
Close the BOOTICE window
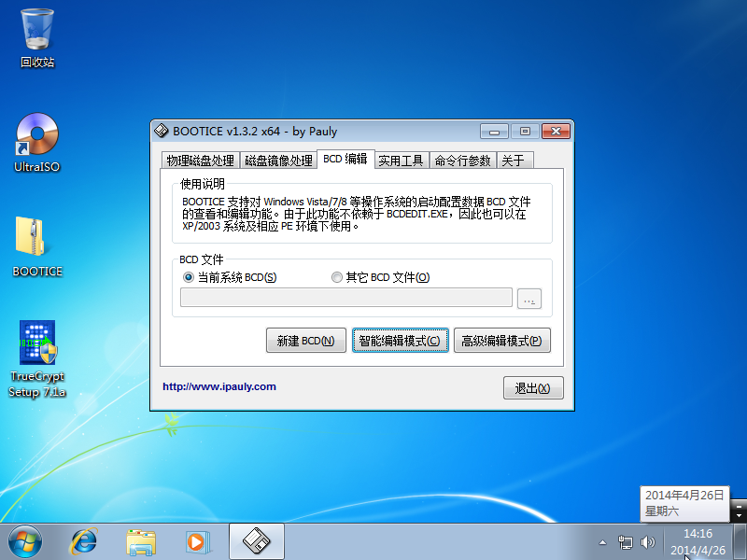(556, 131)
